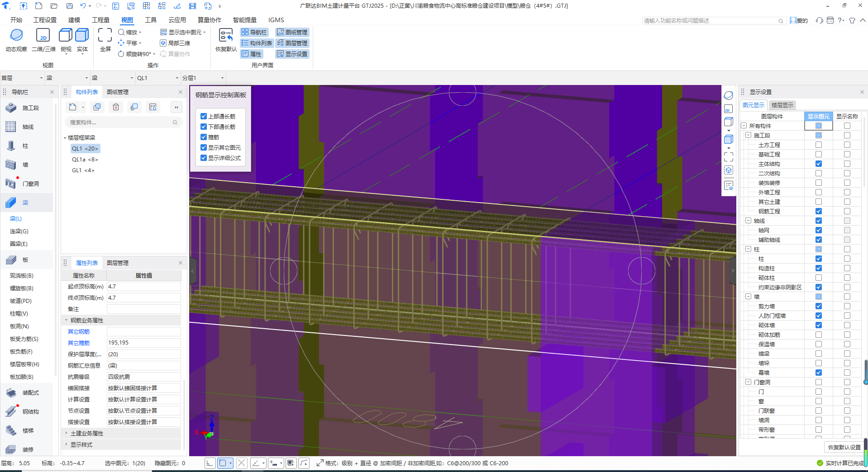Collapse the 楼层框架梁 tree node

[65, 138]
